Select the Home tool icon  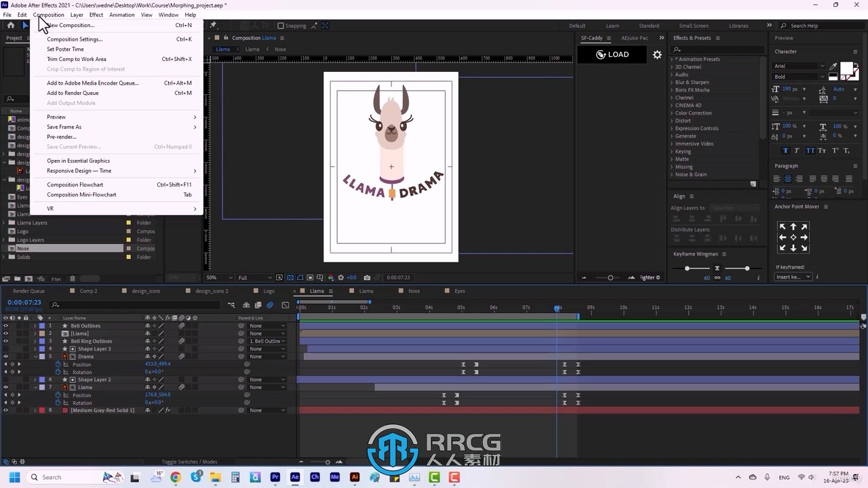(11, 26)
